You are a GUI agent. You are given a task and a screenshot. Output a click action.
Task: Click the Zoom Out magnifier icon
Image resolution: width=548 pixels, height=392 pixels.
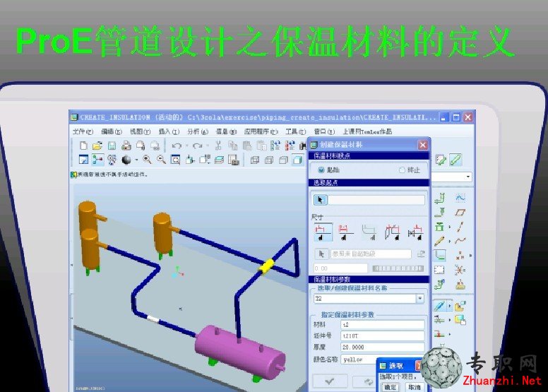tap(161, 160)
